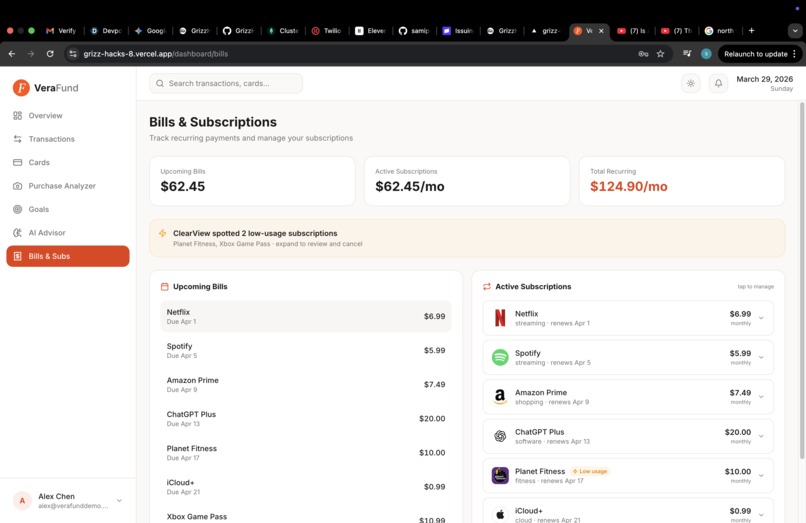This screenshot has width=806, height=523.
Task: Click the search magnifier icon
Action: (160, 83)
